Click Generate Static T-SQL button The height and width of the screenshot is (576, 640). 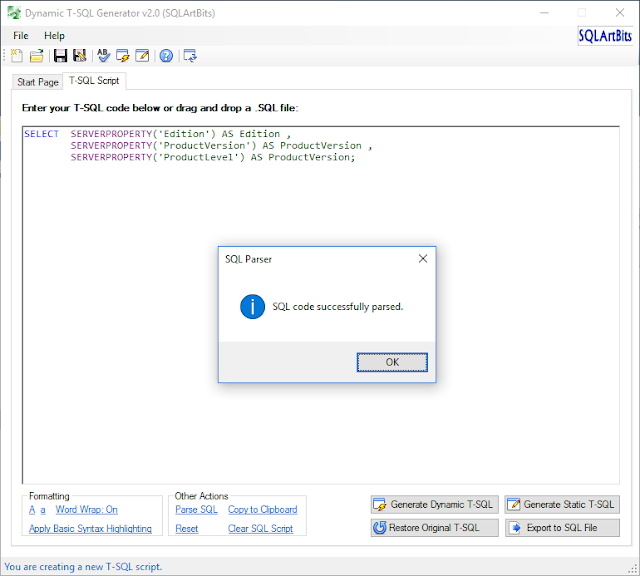click(x=562, y=505)
